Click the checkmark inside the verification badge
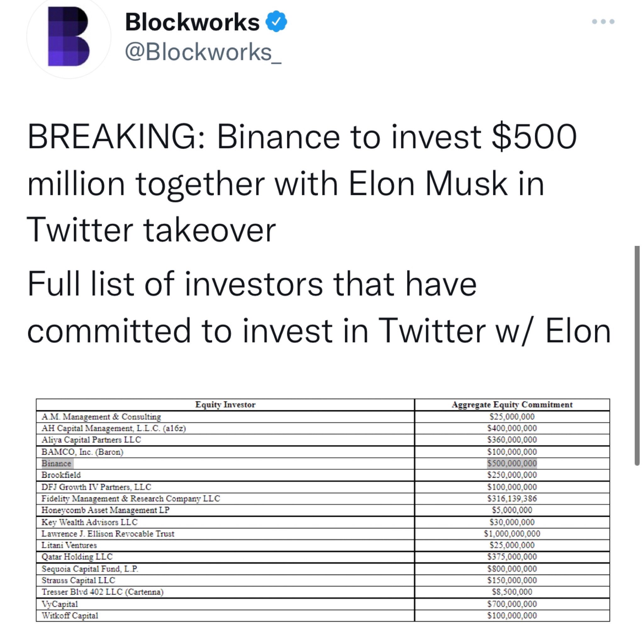Screen dimensions: 644x644 point(277,22)
